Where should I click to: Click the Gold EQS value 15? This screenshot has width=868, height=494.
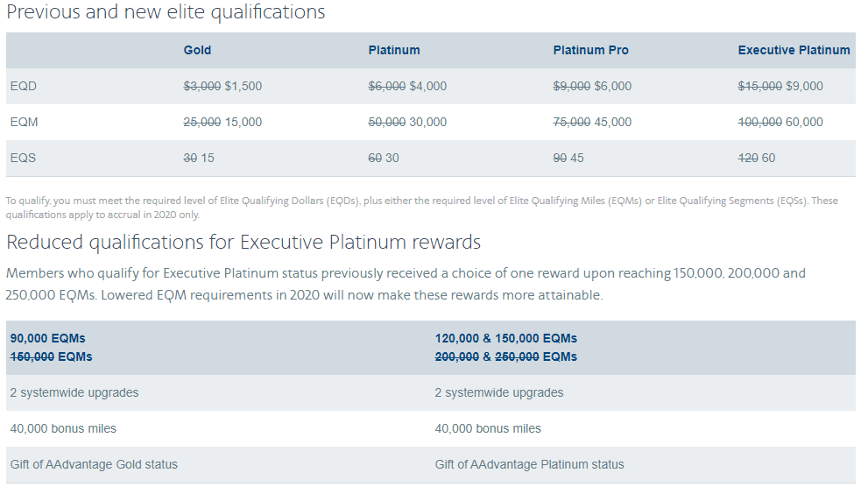point(208,158)
